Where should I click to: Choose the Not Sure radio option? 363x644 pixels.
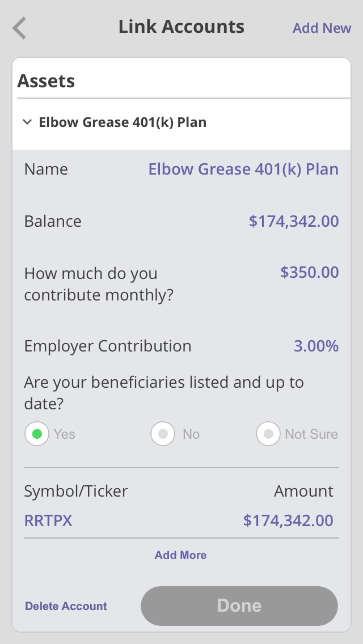click(x=268, y=434)
